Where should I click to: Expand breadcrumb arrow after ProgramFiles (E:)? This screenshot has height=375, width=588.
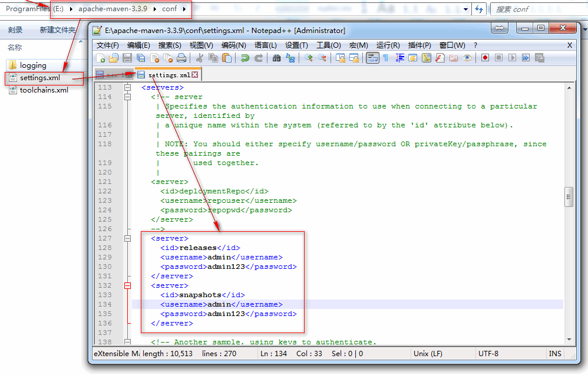coord(71,9)
